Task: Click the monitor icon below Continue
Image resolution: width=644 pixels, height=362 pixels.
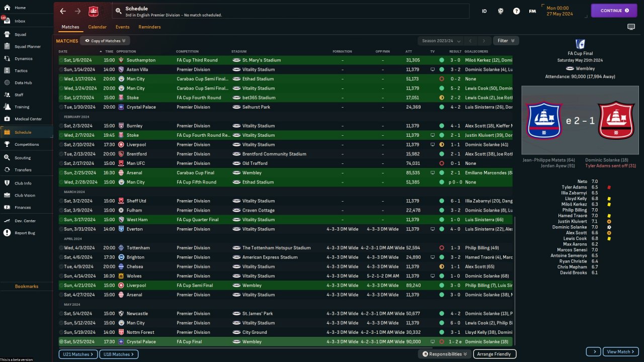Action: [x=631, y=27]
